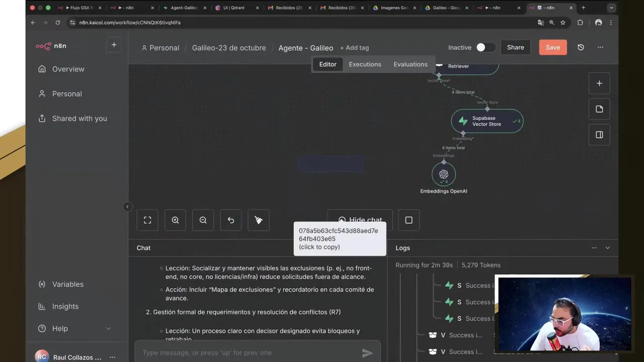Click the browser address bar
644x362 pixels.
click(x=302, y=23)
